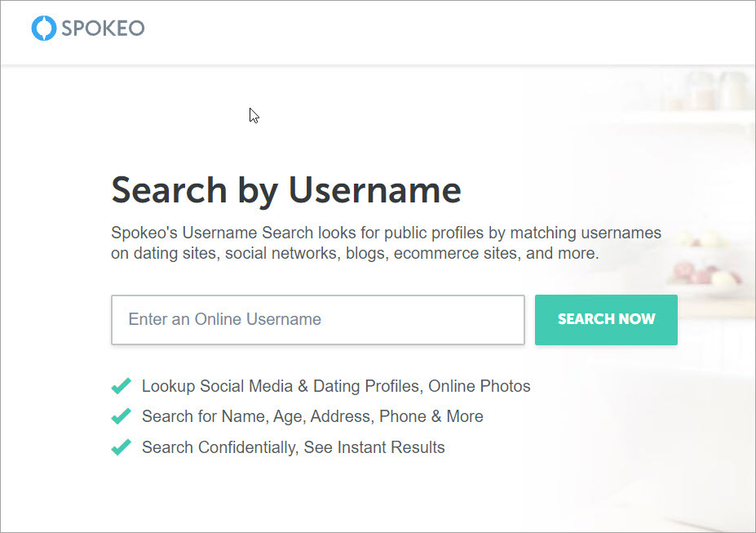The width and height of the screenshot is (756, 533).
Task: Click checkmark beside Search for Name line
Action: [x=121, y=416]
